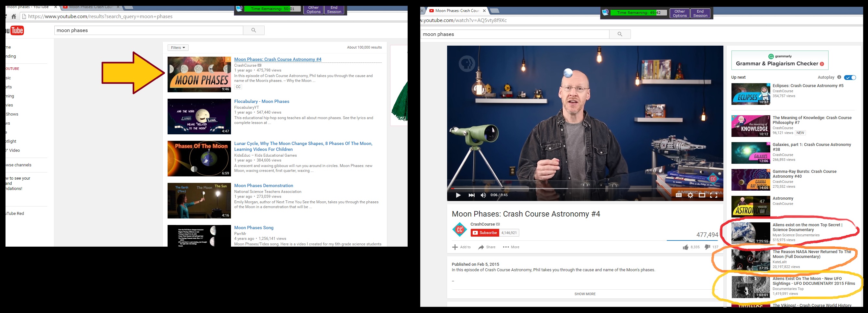This screenshot has width=868, height=313.
Task: Select Moon Phases: Crash Course tab in right browser
Action: (456, 11)
